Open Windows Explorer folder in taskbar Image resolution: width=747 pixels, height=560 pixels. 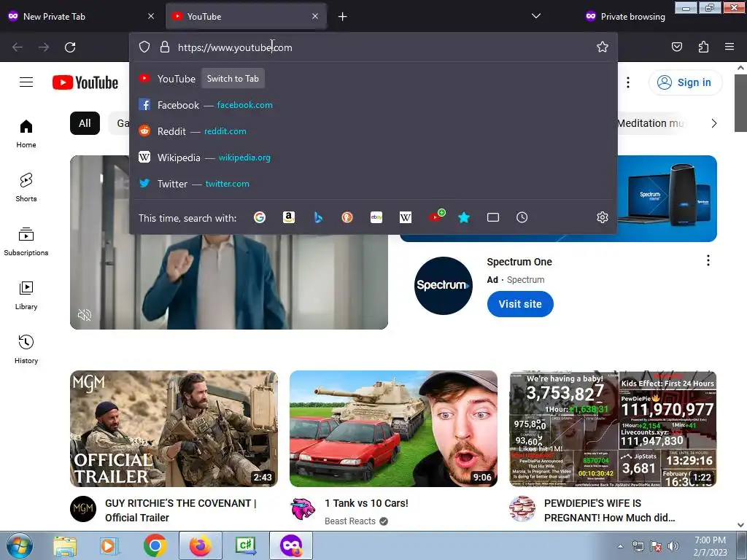pos(65,546)
